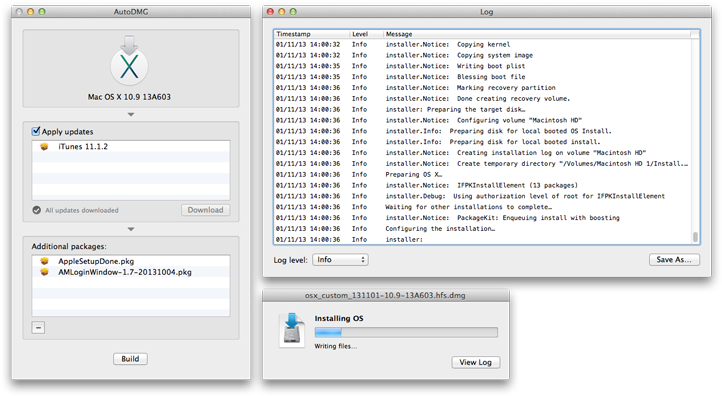Click the osx_custom dmg window title

pyautogui.click(x=385, y=296)
